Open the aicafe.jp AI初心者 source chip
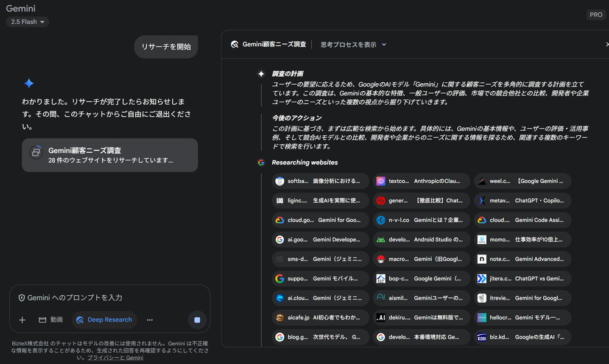This screenshot has height=364, width=609. click(320, 317)
